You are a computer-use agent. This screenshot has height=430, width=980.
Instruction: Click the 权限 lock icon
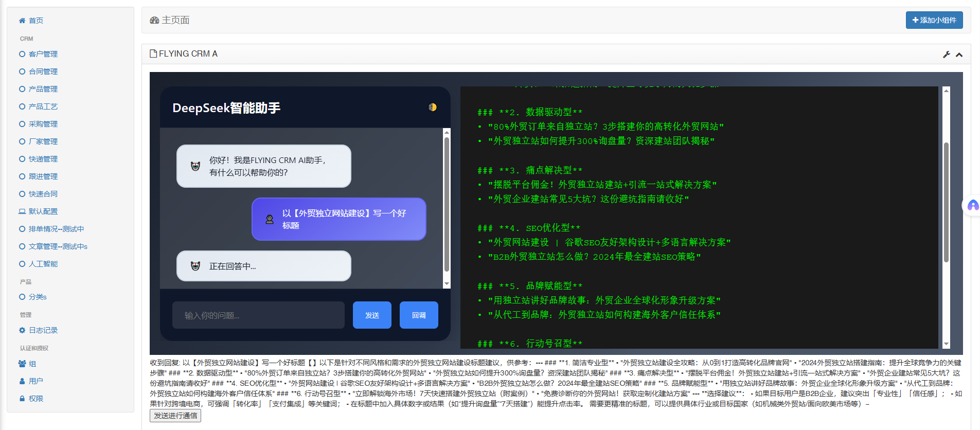22,399
